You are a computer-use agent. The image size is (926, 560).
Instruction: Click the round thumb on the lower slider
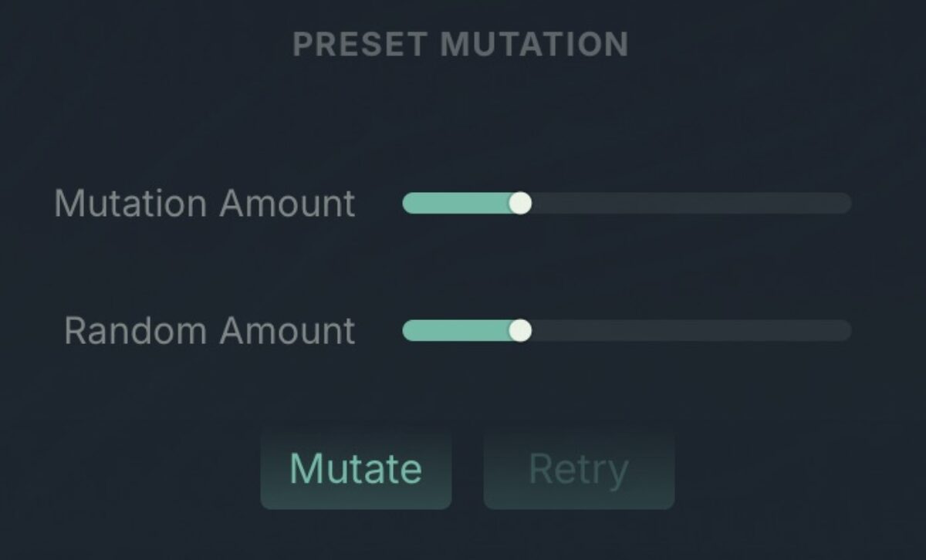pos(521,331)
